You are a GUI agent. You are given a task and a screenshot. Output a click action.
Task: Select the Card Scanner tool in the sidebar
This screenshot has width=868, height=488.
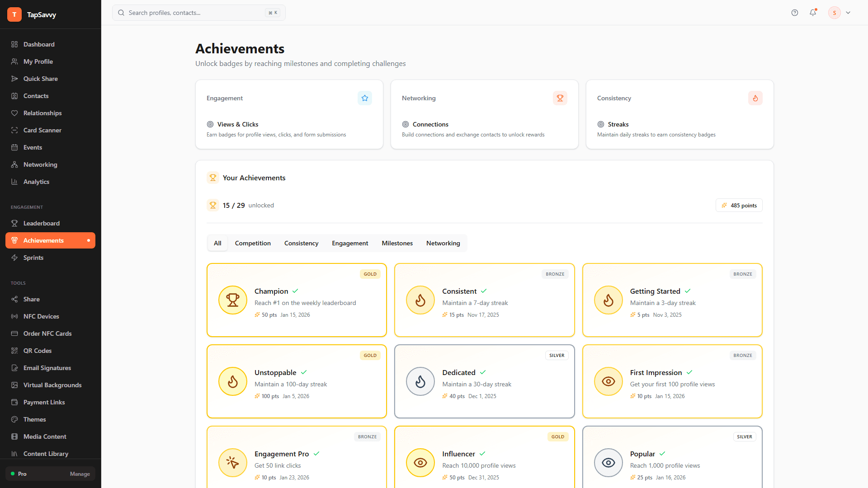pyautogui.click(x=42, y=130)
